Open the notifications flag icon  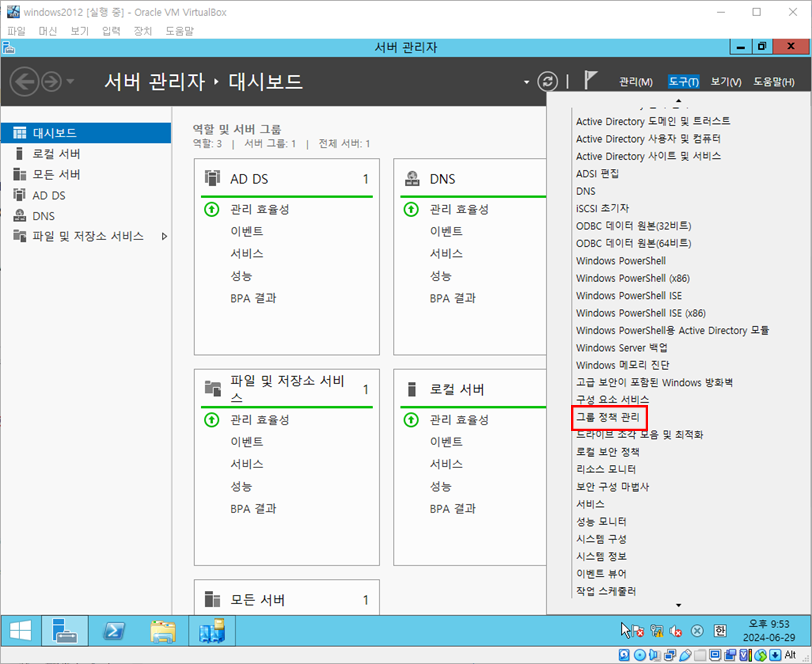coord(590,80)
